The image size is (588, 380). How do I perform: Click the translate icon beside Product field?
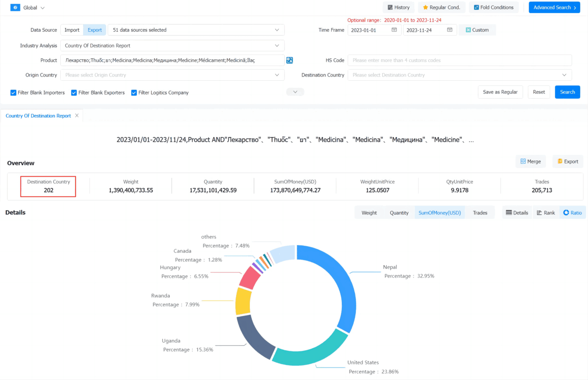click(x=290, y=60)
